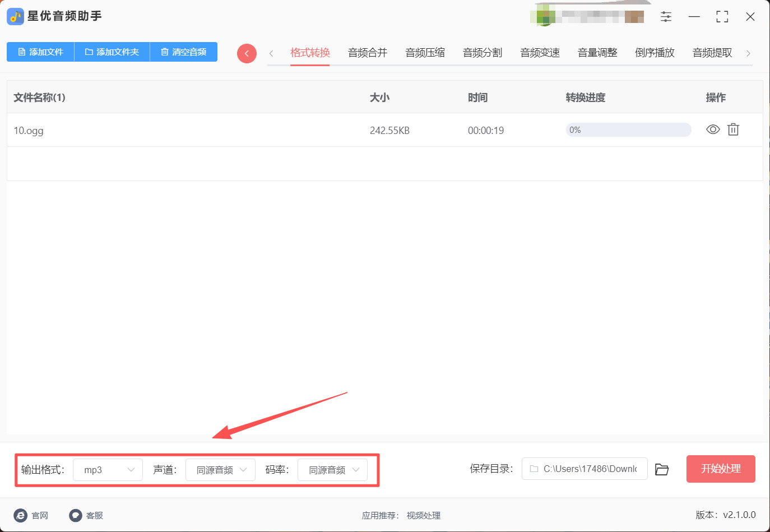Click the save directory path field
This screenshot has width=770, height=532.
pyautogui.click(x=585, y=469)
